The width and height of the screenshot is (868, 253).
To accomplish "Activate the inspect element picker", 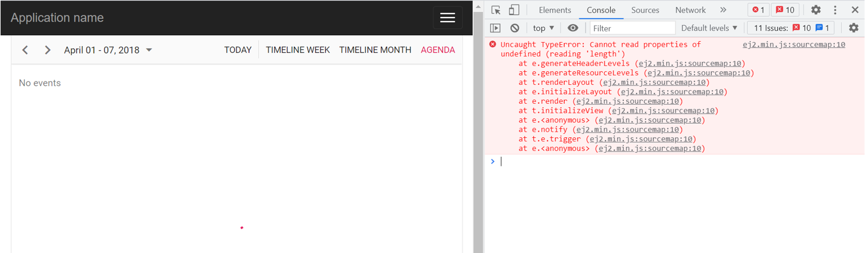I will click(496, 10).
